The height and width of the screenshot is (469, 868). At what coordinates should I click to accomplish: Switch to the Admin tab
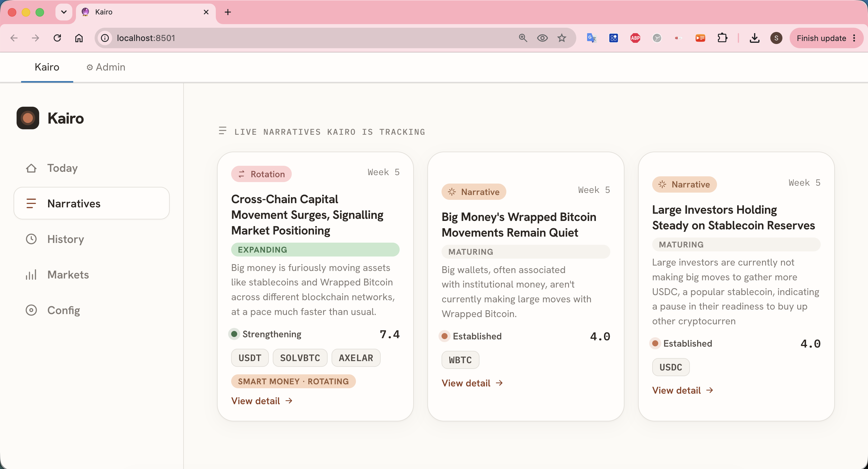point(105,67)
